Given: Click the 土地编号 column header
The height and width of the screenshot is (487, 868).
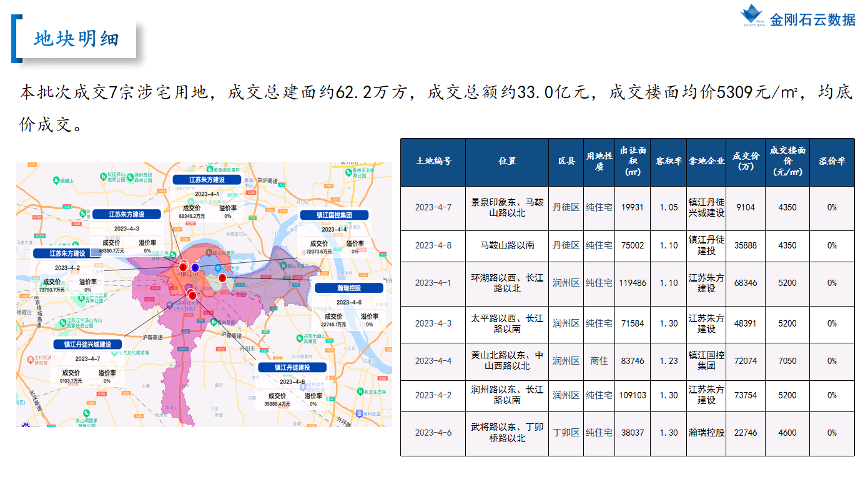Looking at the screenshot, I should click(433, 161).
